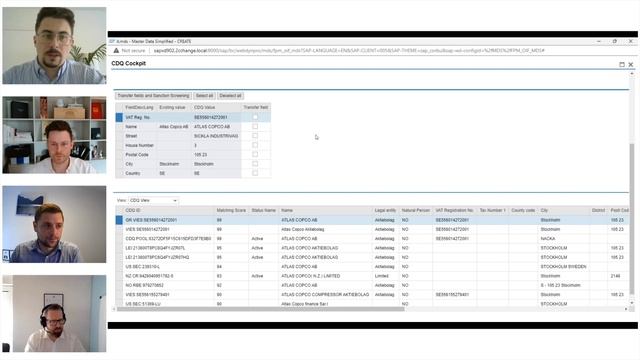Tick Transfer field checkbox for Country row
Viewport: 640px width, 360px height.
(x=255, y=173)
